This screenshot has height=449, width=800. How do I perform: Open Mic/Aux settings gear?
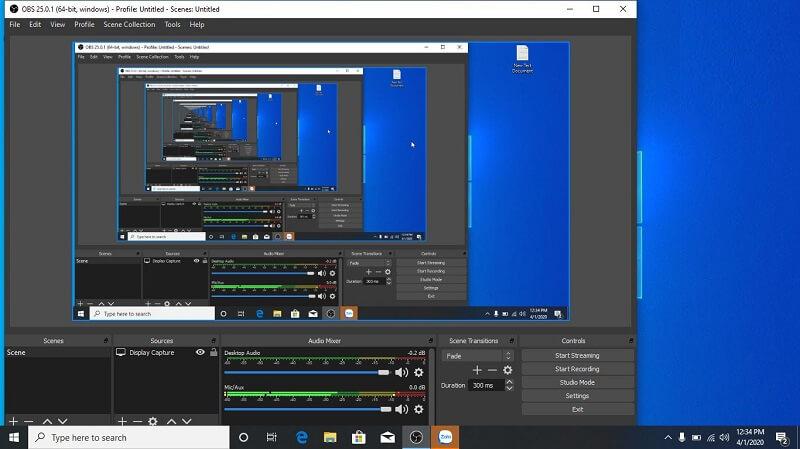point(418,409)
